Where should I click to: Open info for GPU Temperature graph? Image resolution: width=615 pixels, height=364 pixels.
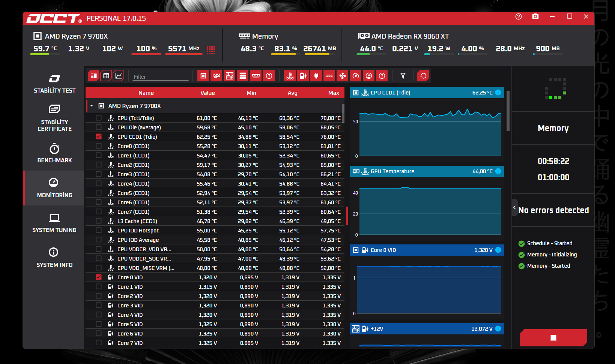click(498, 171)
